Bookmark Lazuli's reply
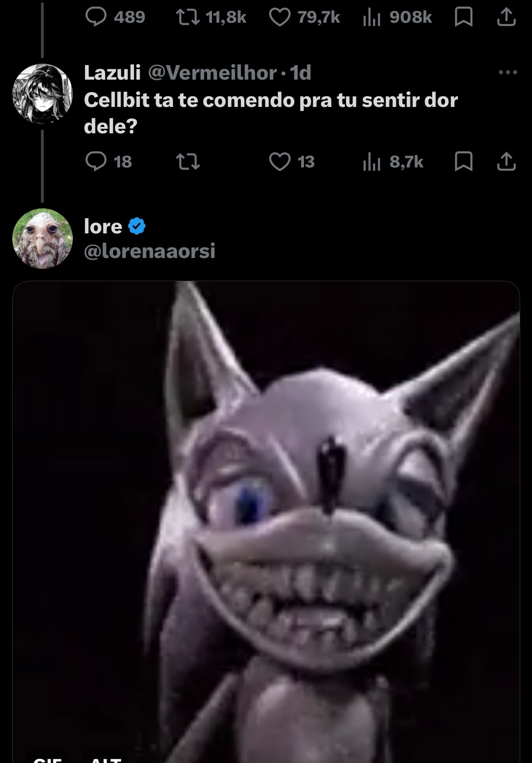This screenshot has height=763, width=532. click(464, 162)
